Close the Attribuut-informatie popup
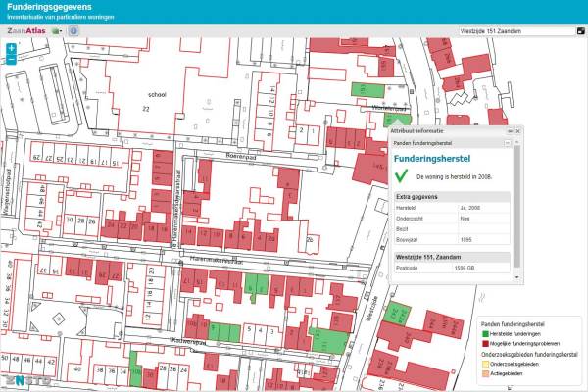 pyautogui.click(x=516, y=130)
